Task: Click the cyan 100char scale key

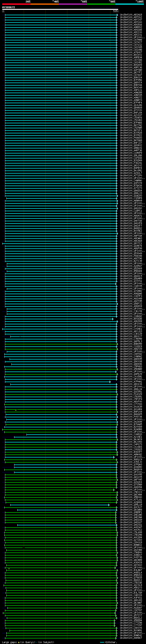Action: click(102, 642)
